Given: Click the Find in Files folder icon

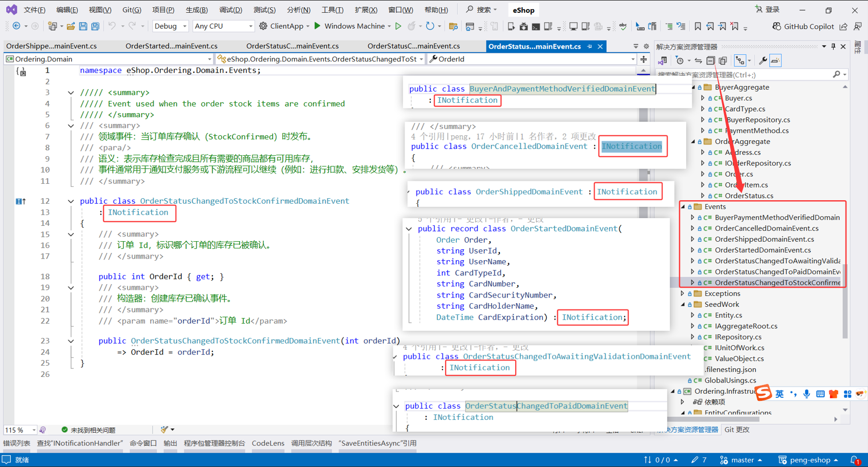Looking at the screenshot, I should [x=453, y=26].
